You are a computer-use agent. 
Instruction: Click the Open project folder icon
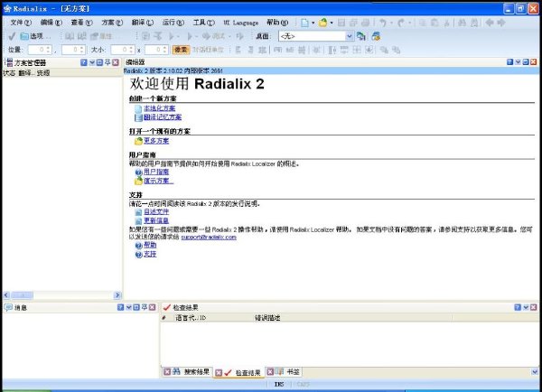click(x=322, y=23)
